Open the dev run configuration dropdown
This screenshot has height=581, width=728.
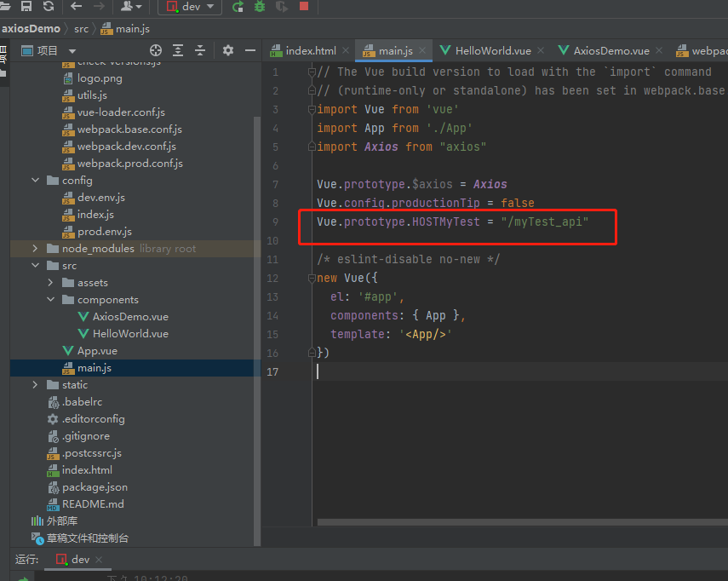[x=190, y=7]
